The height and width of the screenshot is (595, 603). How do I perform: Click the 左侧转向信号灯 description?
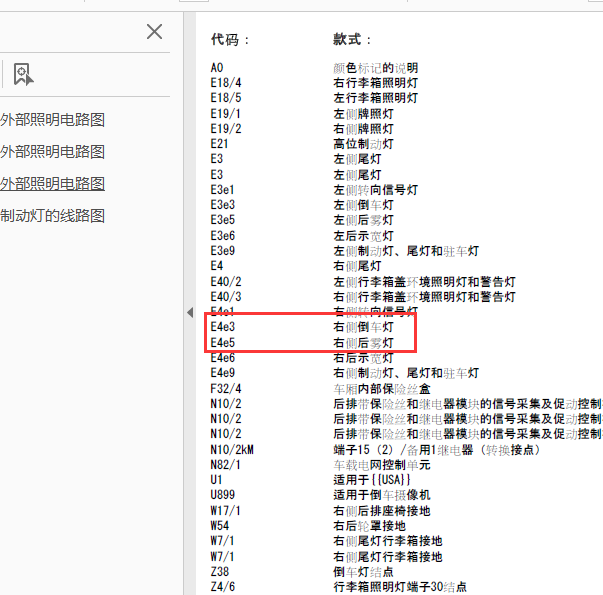[375, 190]
